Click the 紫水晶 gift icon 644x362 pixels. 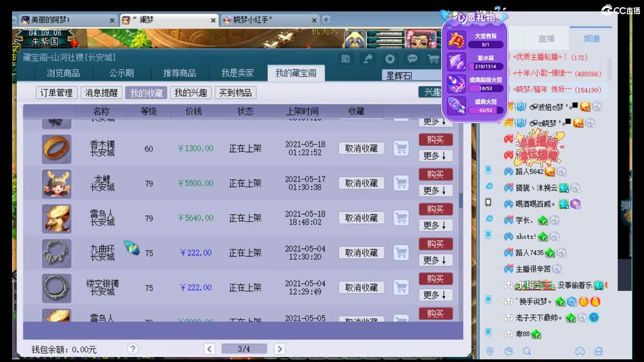coord(457,62)
